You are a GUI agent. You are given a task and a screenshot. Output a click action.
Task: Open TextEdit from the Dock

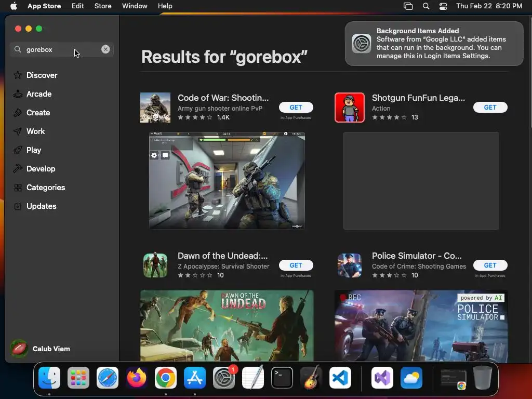[x=253, y=378]
